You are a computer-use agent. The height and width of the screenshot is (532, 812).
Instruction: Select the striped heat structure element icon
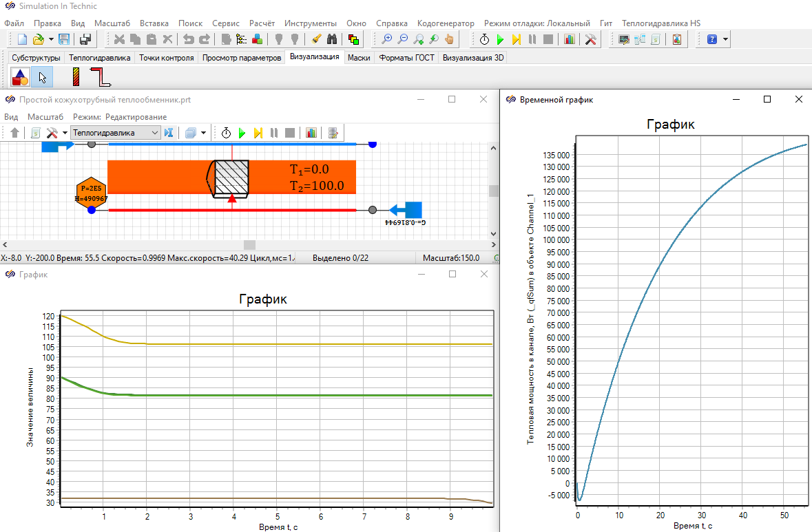(76, 77)
